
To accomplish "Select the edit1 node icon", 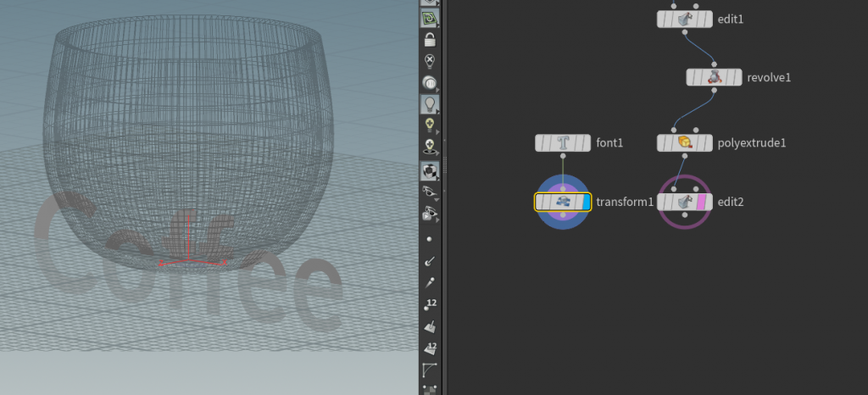I will click(x=685, y=19).
